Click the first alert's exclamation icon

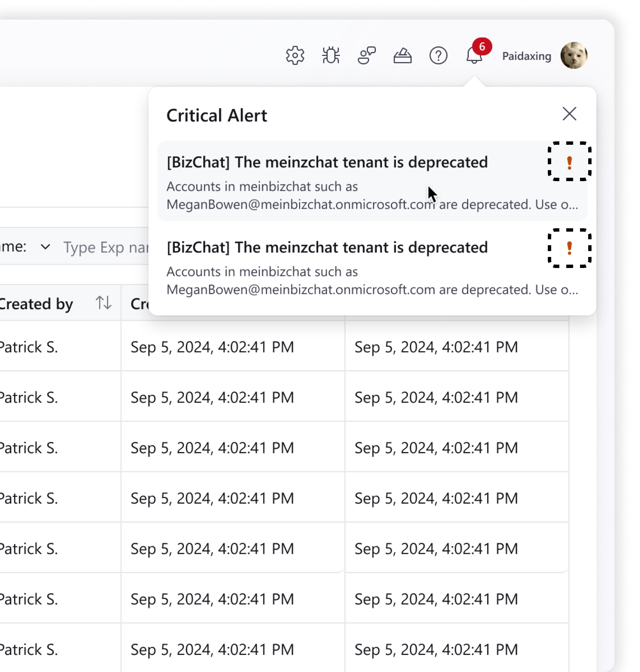click(x=569, y=162)
